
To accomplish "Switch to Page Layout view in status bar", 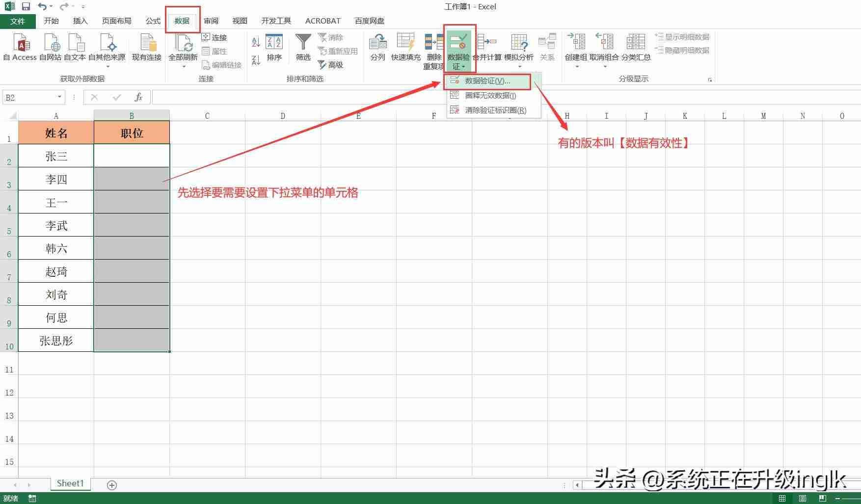I will 803,498.
